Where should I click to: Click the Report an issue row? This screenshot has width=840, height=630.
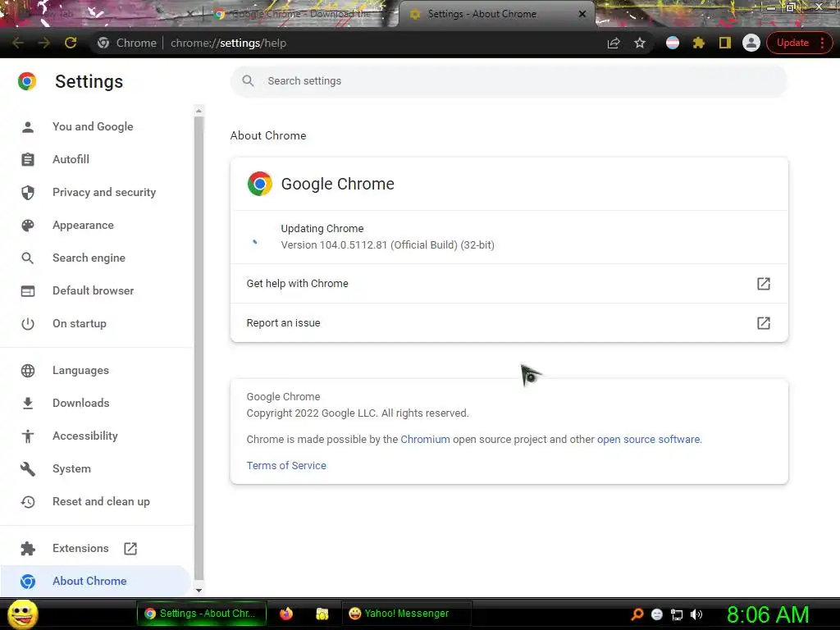tap(509, 323)
